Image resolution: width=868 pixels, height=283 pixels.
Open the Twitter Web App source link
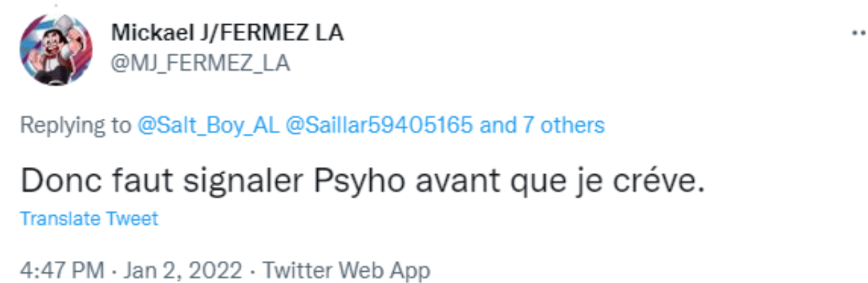(x=346, y=270)
